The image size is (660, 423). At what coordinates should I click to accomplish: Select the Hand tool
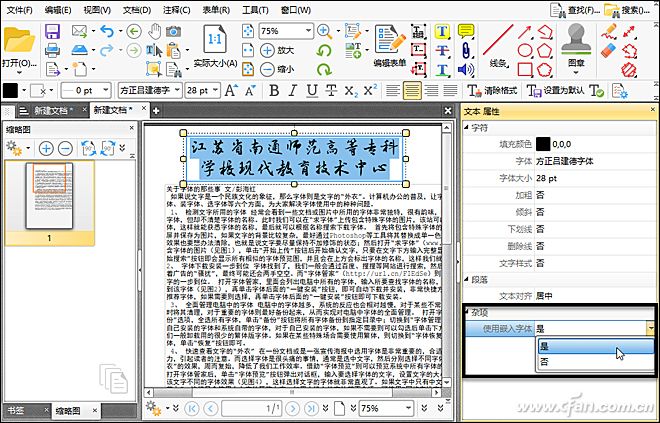tap(154, 31)
